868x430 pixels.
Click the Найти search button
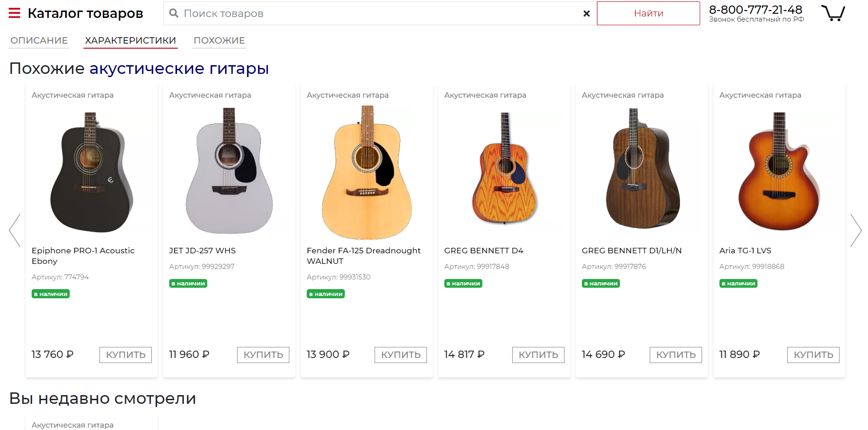[x=648, y=13]
